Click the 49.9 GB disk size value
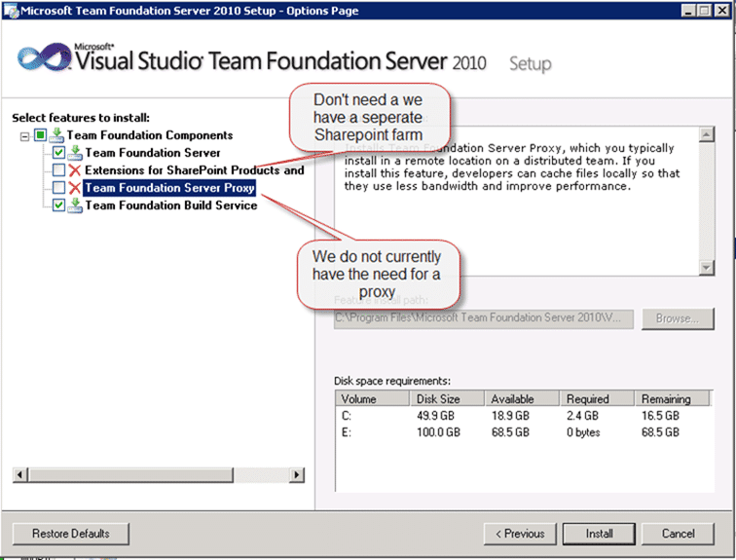736x560 pixels. (x=435, y=416)
